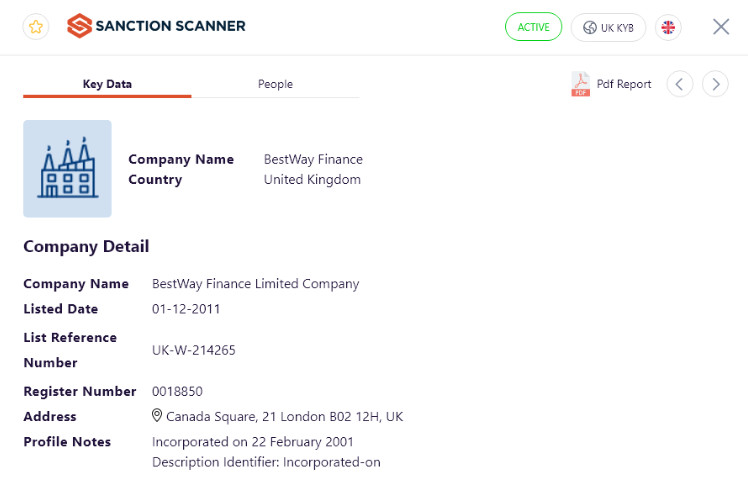
Task: Download the Pdf Report link
Action: pyautogui.click(x=623, y=84)
